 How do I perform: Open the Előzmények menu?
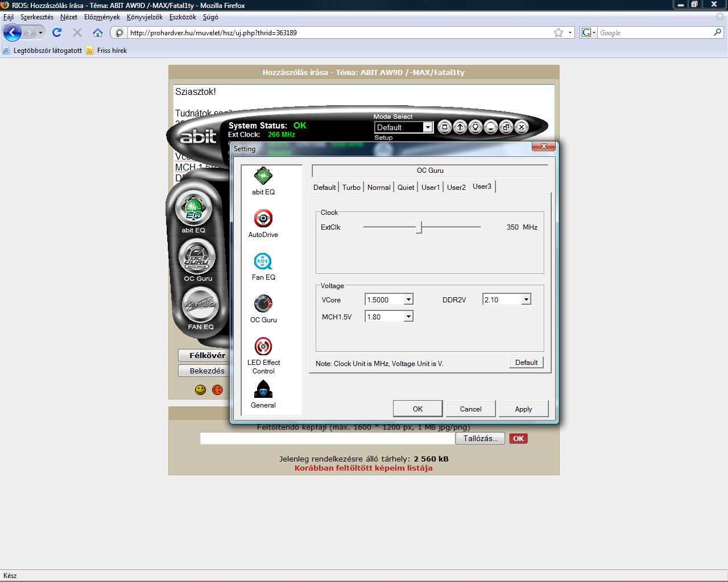[102, 17]
